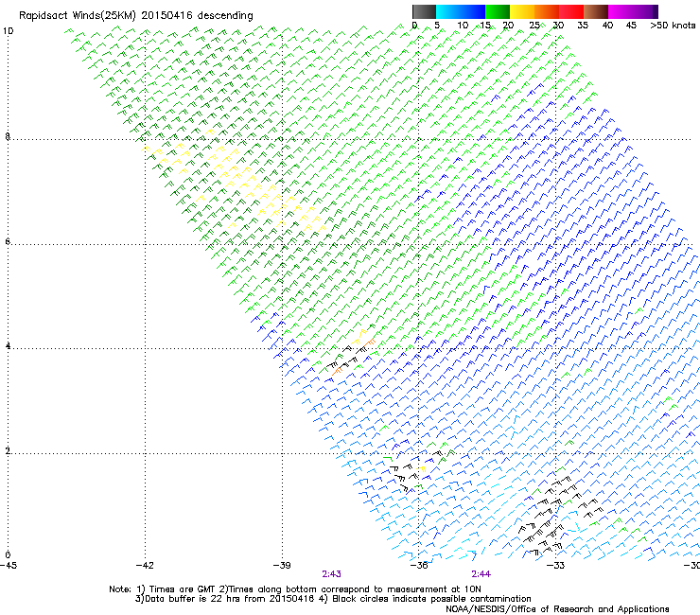Click the '6' latitude axis label
700x615 pixels.
[8, 241]
